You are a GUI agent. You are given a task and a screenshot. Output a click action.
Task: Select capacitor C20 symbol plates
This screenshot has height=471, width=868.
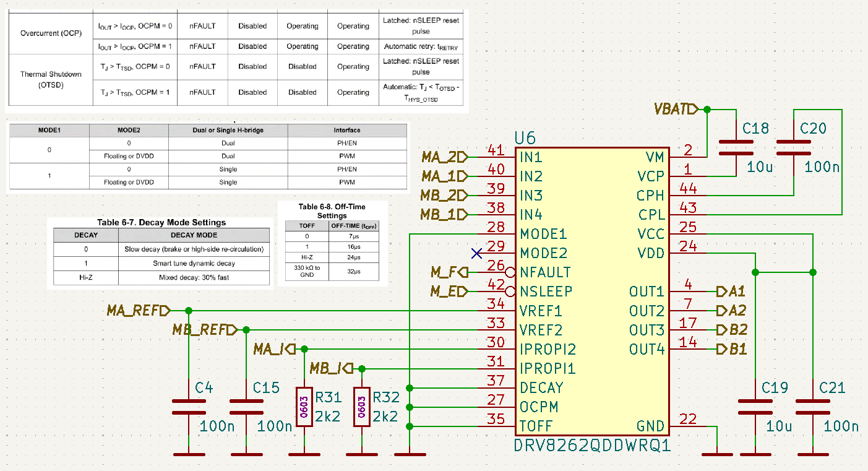(794, 148)
